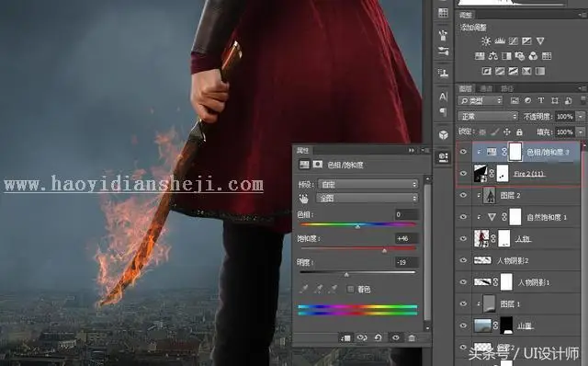This screenshot has height=366, width=588.
Task: Toggle the layer filtering switch
Action: tap(583, 100)
